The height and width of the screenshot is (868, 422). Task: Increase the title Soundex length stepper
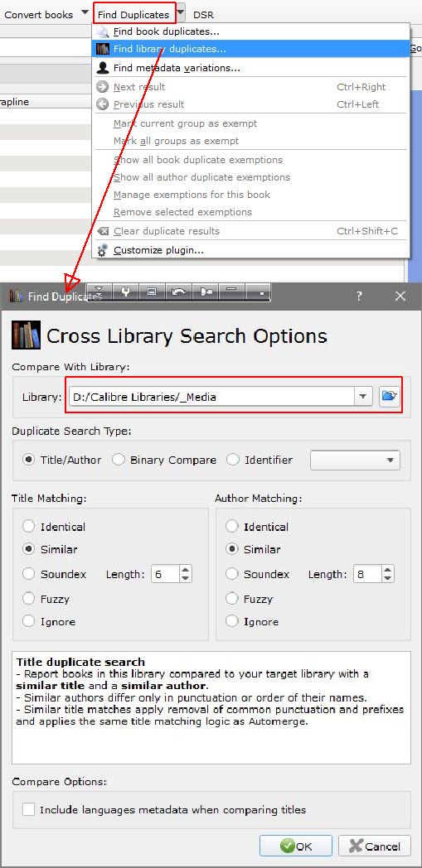pos(186,570)
